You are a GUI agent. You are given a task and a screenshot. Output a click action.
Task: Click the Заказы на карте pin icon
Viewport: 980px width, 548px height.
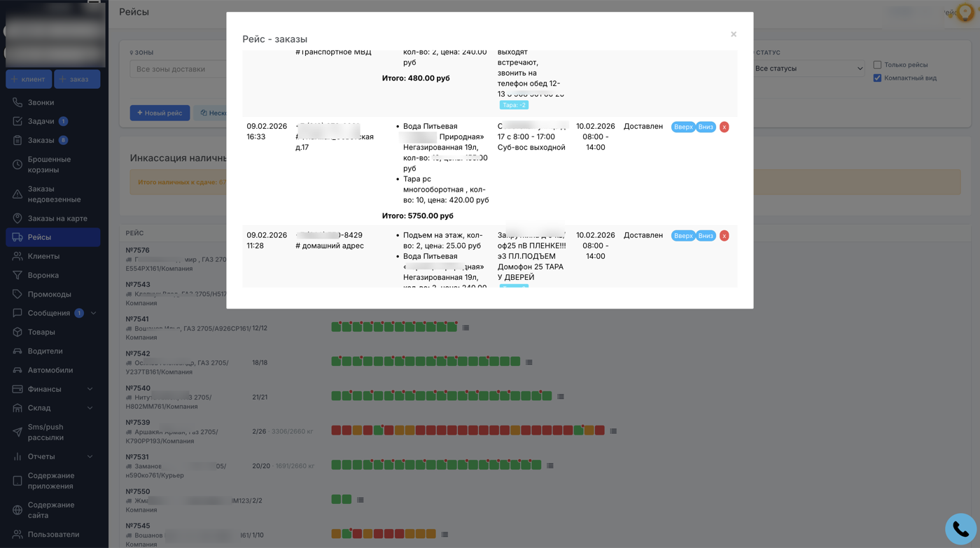pyautogui.click(x=17, y=218)
